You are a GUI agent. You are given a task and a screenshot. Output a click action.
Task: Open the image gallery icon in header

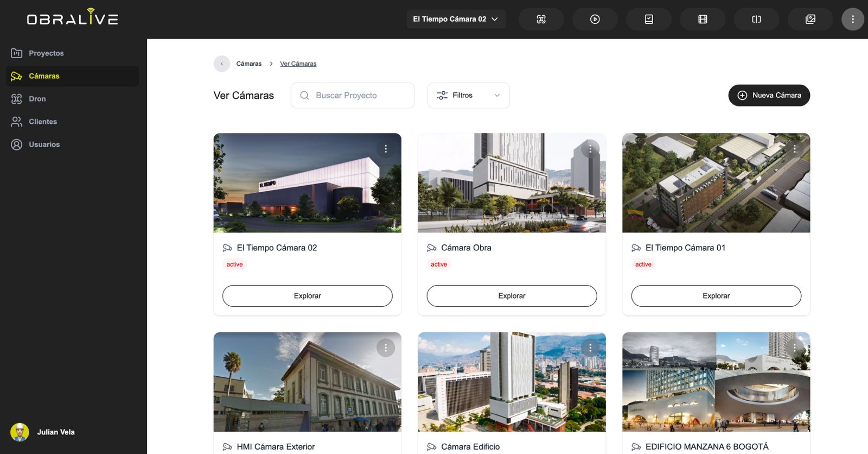coord(810,20)
